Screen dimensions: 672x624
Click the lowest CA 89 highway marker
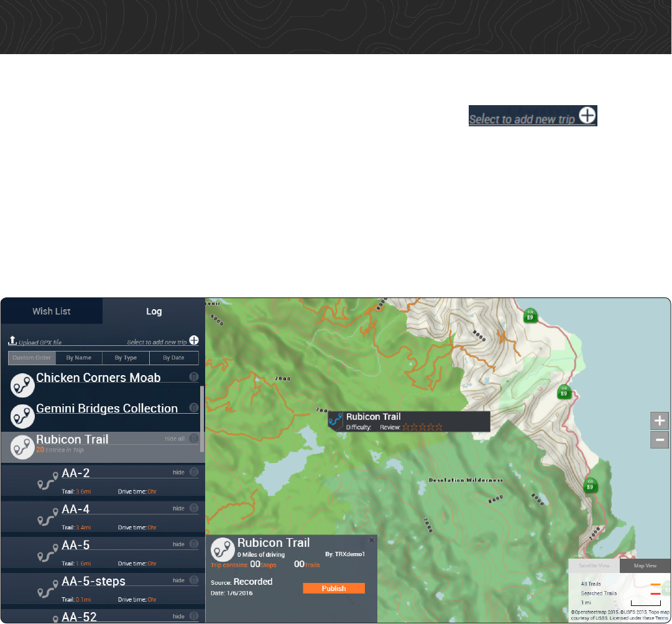(590, 485)
